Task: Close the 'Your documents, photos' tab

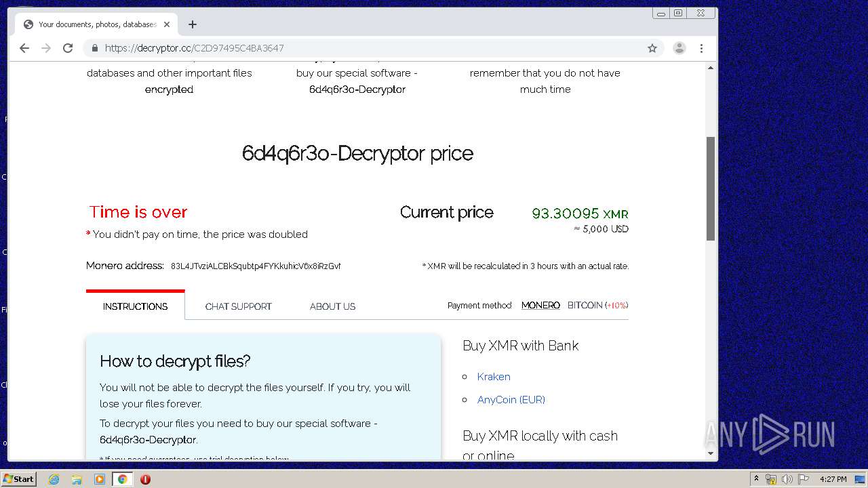Action: 167,24
